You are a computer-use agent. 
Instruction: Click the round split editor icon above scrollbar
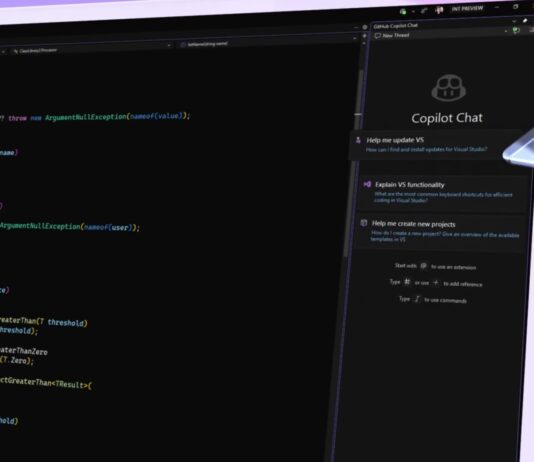pyautogui.click(x=365, y=27)
